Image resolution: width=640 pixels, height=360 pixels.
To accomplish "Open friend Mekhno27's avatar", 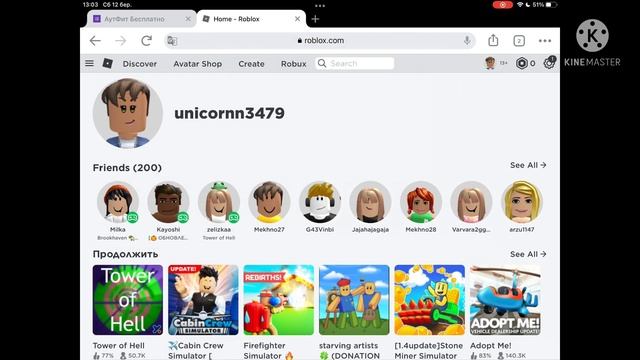I will (x=269, y=202).
